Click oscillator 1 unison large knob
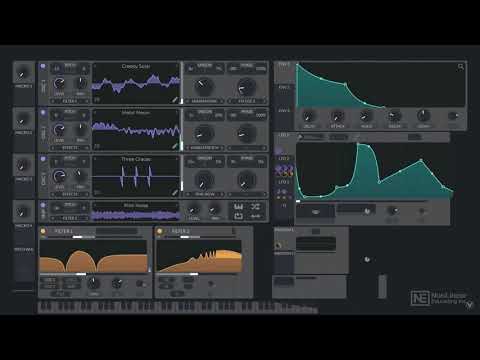This screenshot has height=360, width=480. coord(204,86)
